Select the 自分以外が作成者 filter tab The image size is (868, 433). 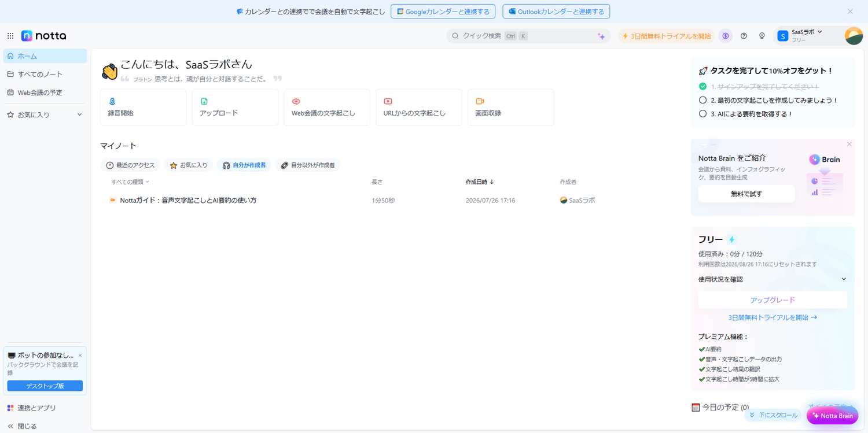pos(307,165)
